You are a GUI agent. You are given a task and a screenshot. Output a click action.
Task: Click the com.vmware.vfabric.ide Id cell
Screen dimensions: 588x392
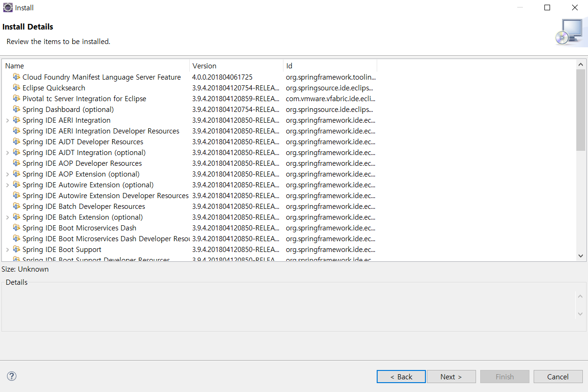(331, 98)
